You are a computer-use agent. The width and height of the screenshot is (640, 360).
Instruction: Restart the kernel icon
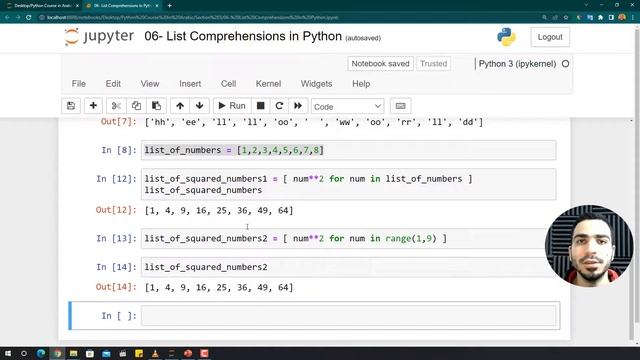[x=279, y=106]
